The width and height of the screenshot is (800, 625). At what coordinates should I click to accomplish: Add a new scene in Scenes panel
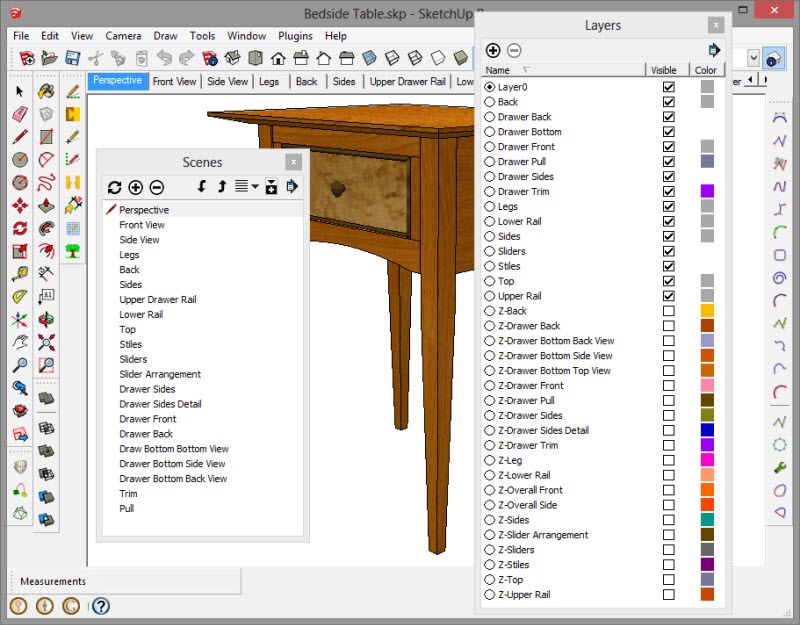point(135,187)
